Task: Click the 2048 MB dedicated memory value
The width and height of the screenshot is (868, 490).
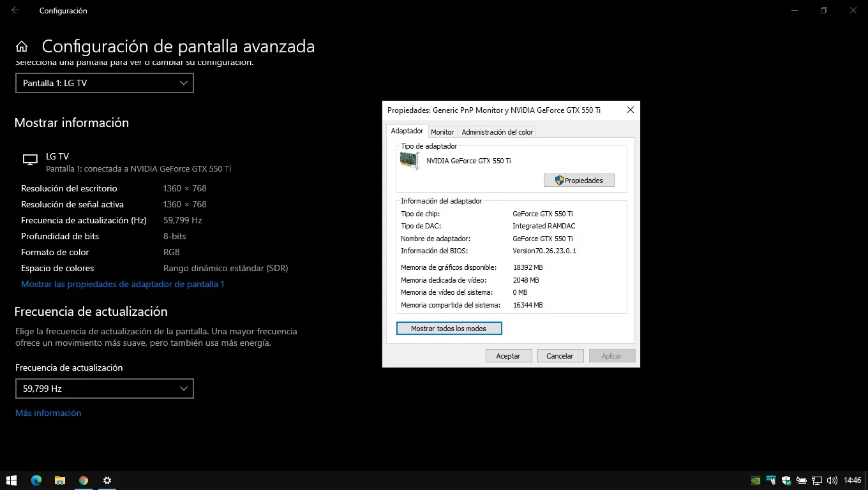Action: pos(526,280)
